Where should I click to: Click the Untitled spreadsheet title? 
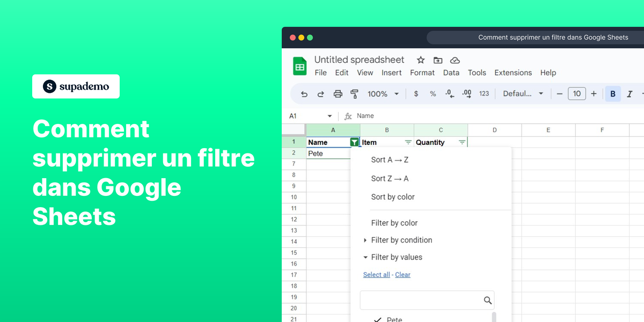[x=359, y=60]
